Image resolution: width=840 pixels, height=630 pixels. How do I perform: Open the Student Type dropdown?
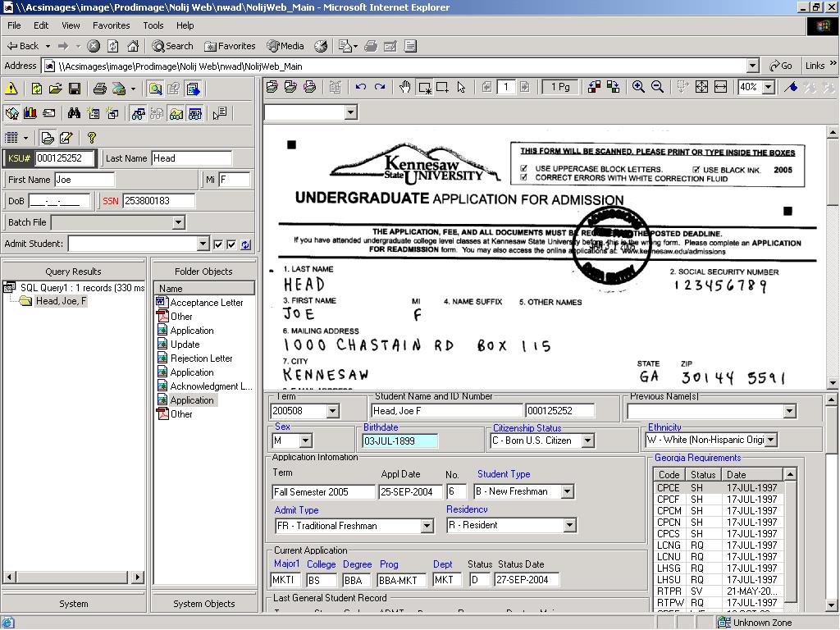click(568, 492)
